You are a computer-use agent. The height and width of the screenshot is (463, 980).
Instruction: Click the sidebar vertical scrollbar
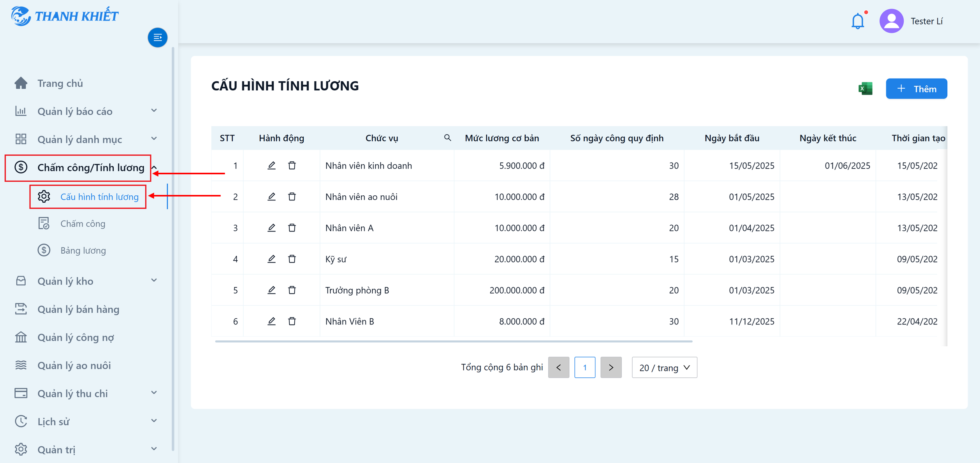[173, 249]
